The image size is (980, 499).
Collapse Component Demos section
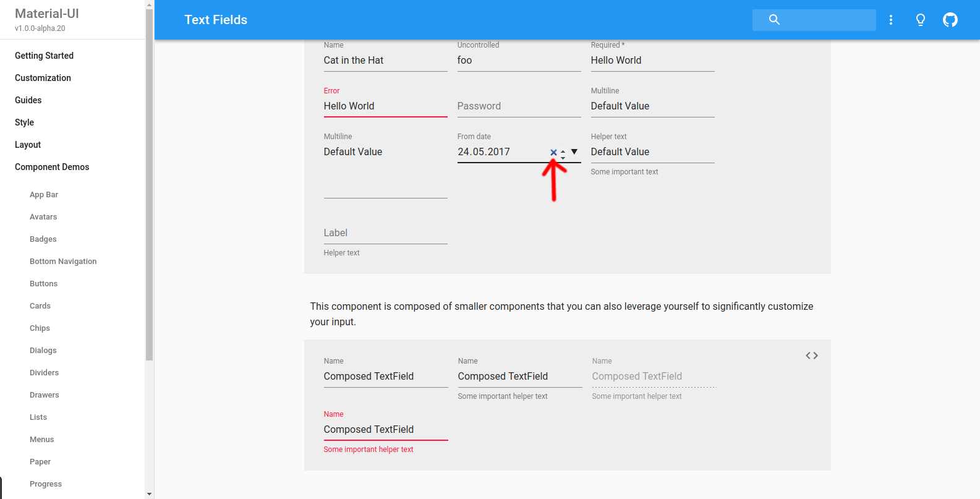[52, 167]
